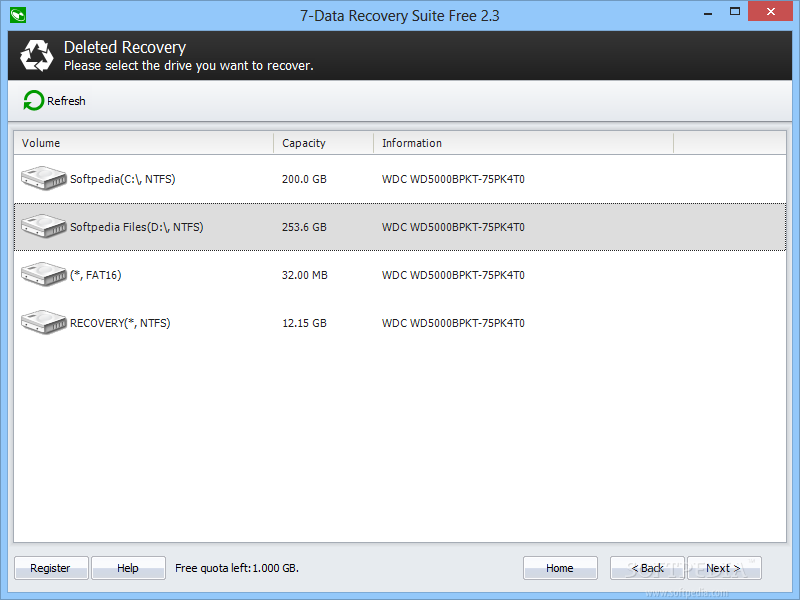Click the FAT16 partition drive icon

pyautogui.click(x=44, y=274)
